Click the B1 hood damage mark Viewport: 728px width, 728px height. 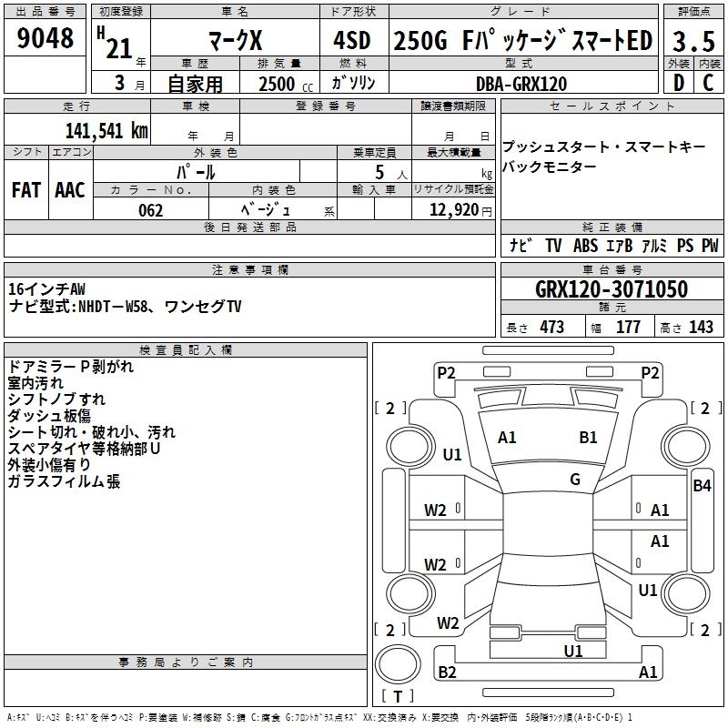click(x=588, y=438)
